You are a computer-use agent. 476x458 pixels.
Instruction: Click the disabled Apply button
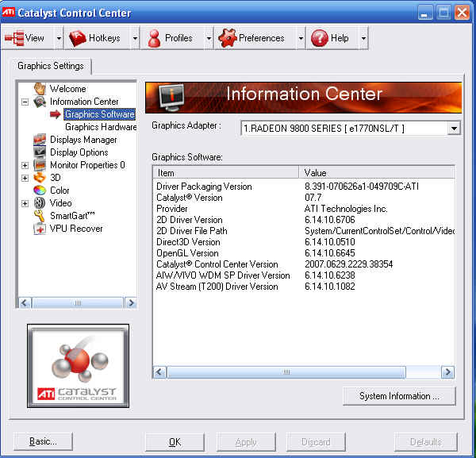[x=246, y=442]
